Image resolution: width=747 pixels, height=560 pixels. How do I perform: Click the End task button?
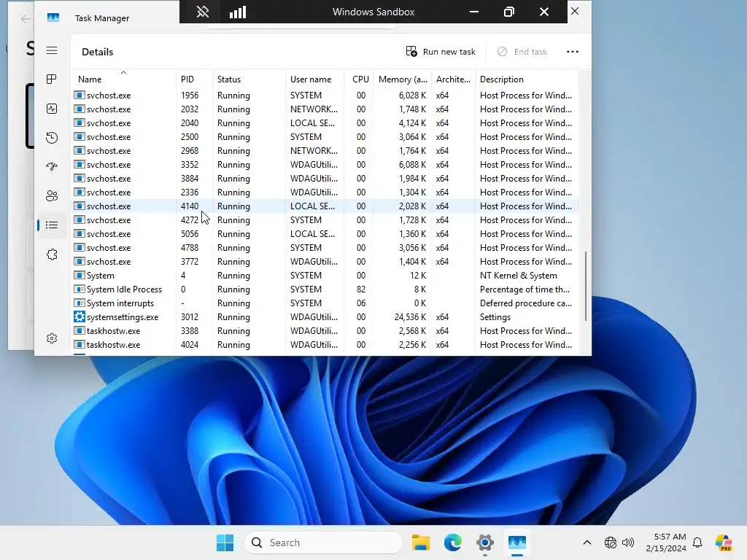click(522, 52)
